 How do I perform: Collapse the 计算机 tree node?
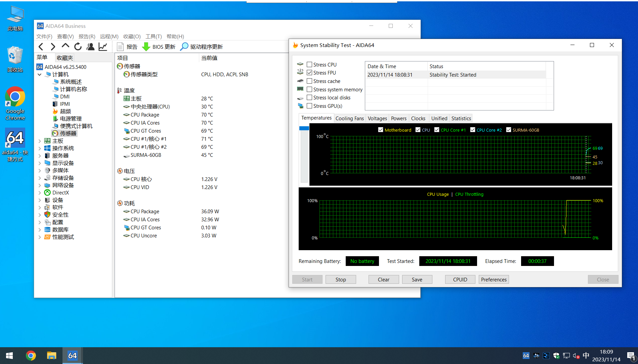[40, 74]
